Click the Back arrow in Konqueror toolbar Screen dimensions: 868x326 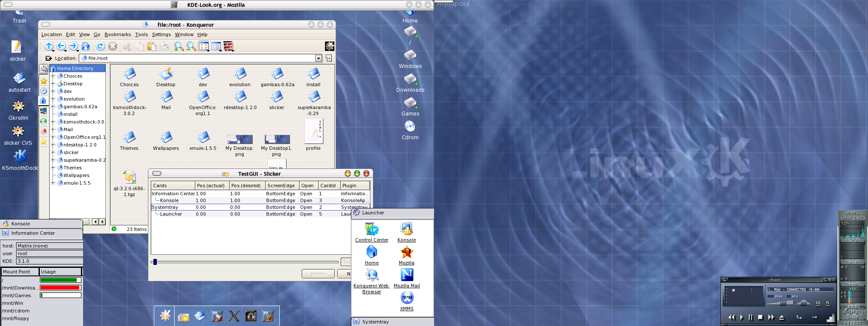pos(61,46)
